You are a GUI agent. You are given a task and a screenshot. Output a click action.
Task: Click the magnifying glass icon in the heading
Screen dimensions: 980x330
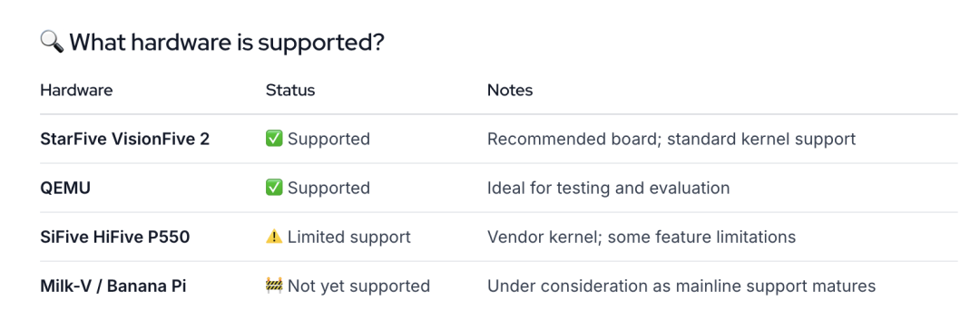tap(52, 43)
